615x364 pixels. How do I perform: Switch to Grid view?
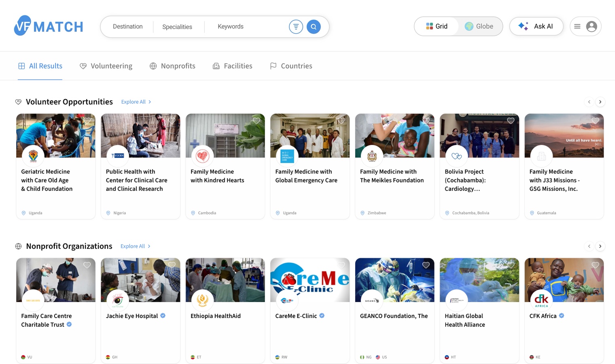pyautogui.click(x=437, y=26)
